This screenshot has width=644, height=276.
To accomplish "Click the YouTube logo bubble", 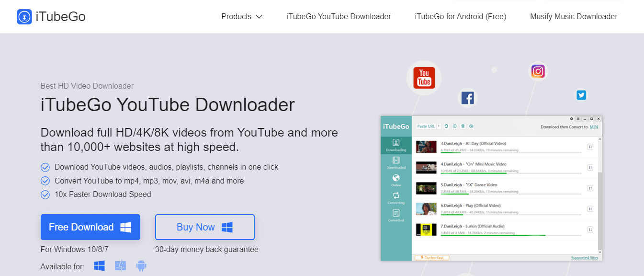I will pos(423,78).
